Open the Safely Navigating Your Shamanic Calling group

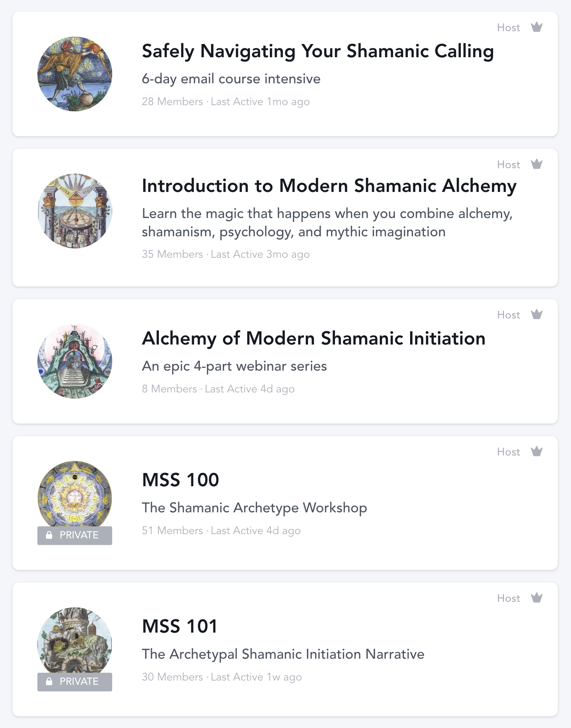click(317, 51)
